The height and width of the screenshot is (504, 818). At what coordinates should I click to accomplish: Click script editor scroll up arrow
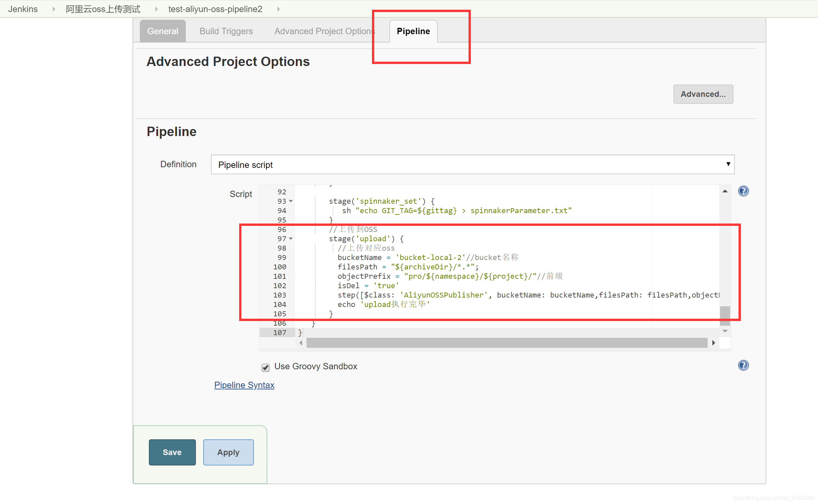click(725, 191)
